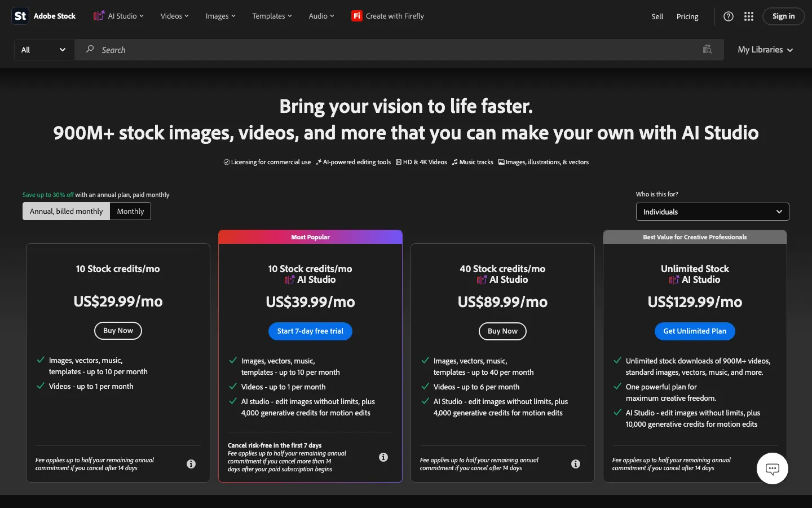
Task: Open the apps grid icon
Action: [x=749, y=16]
